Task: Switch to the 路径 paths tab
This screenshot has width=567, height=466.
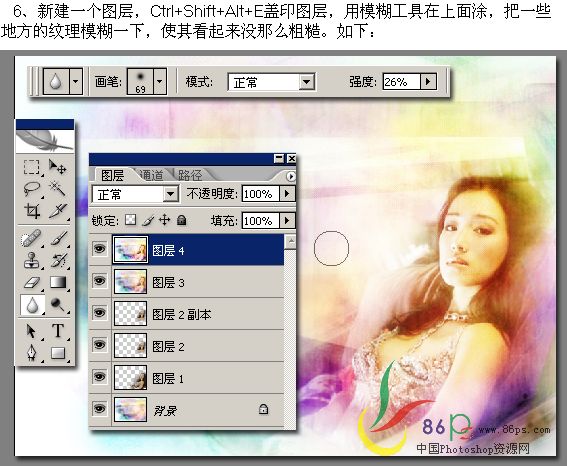Action: click(191, 175)
